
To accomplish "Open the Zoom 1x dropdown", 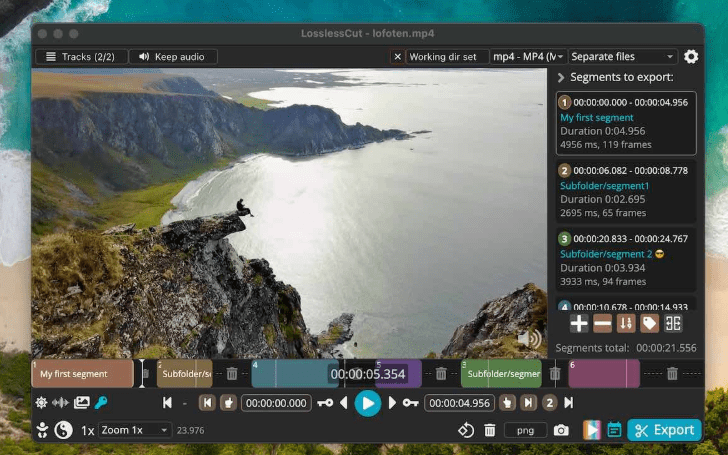I will click(135, 430).
